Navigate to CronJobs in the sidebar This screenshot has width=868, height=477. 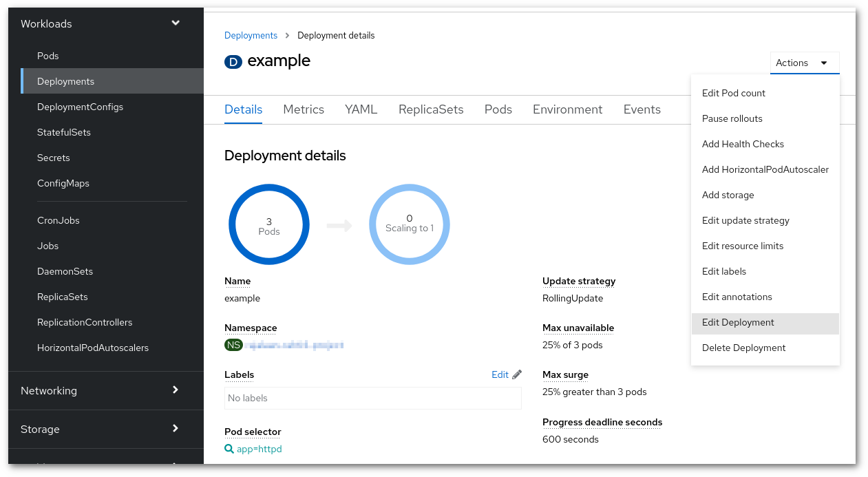tap(59, 220)
